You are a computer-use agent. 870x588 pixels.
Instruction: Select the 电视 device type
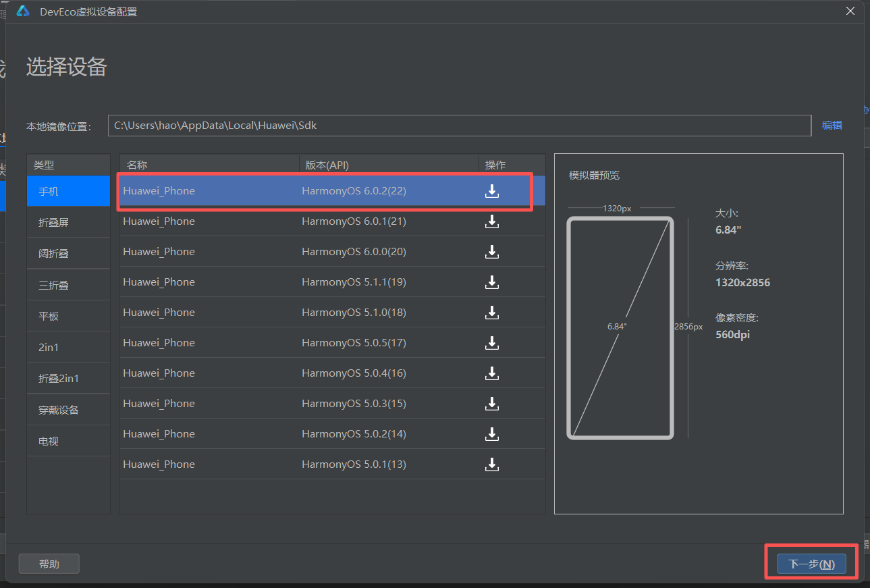coord(68,441)
